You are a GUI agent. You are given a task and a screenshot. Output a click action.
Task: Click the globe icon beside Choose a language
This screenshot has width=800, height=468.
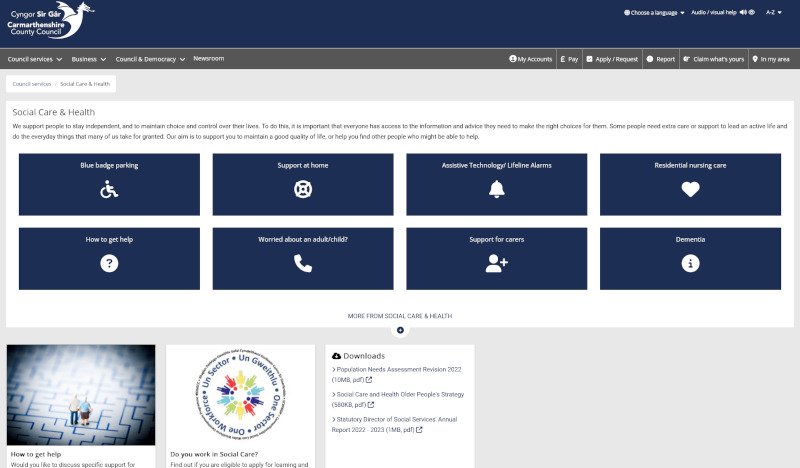click(627, 13)
